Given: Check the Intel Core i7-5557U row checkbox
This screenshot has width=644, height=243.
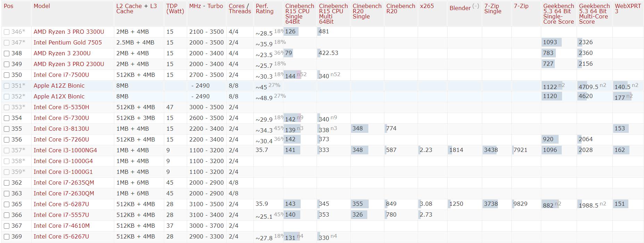Looking at the screenshot, I should coord(7,215).
